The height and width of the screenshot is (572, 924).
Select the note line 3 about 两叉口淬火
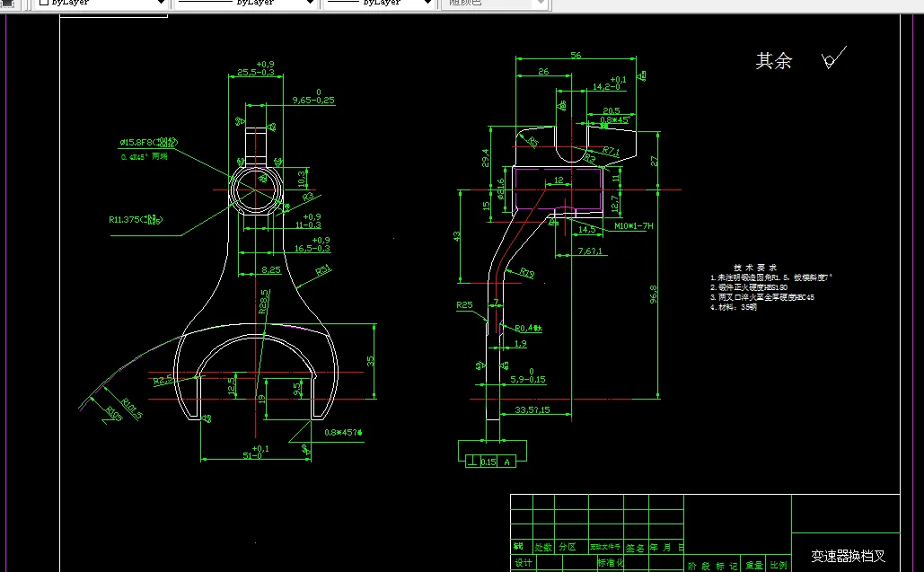point(762,297)
